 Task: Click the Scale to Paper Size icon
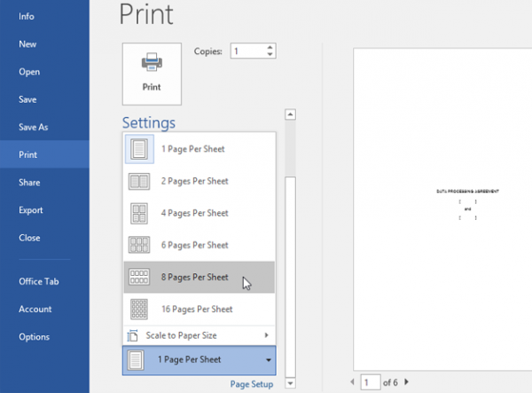(x=132, y=335)
